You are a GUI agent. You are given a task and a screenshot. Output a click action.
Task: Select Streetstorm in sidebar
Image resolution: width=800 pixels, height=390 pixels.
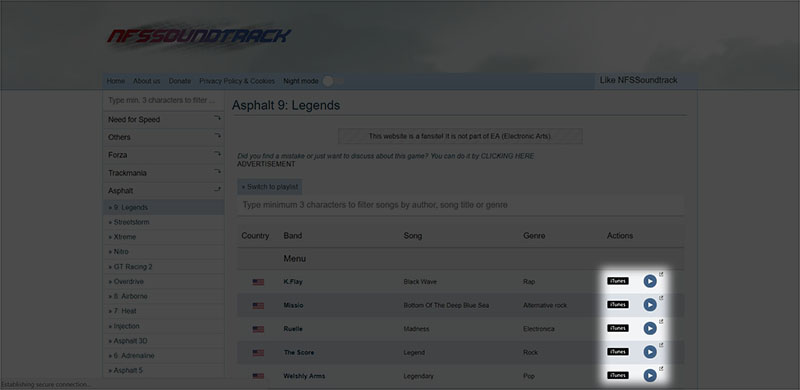pyautogui.click(x=163, y=222)
